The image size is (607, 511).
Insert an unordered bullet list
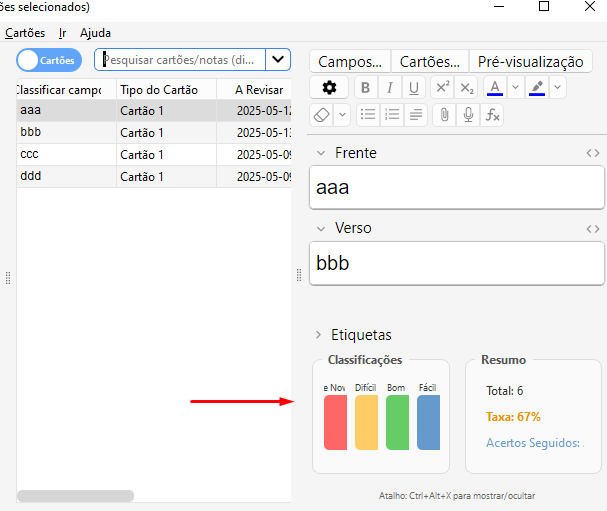coord(368,115)
